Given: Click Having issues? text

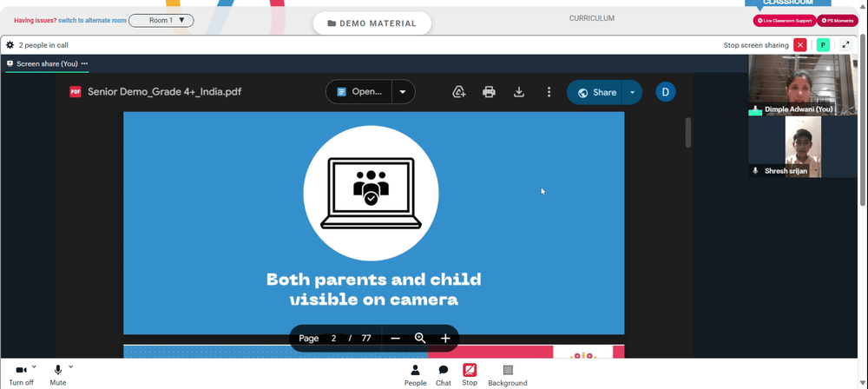Looking at the screenshot, I should tap(36, 21).
